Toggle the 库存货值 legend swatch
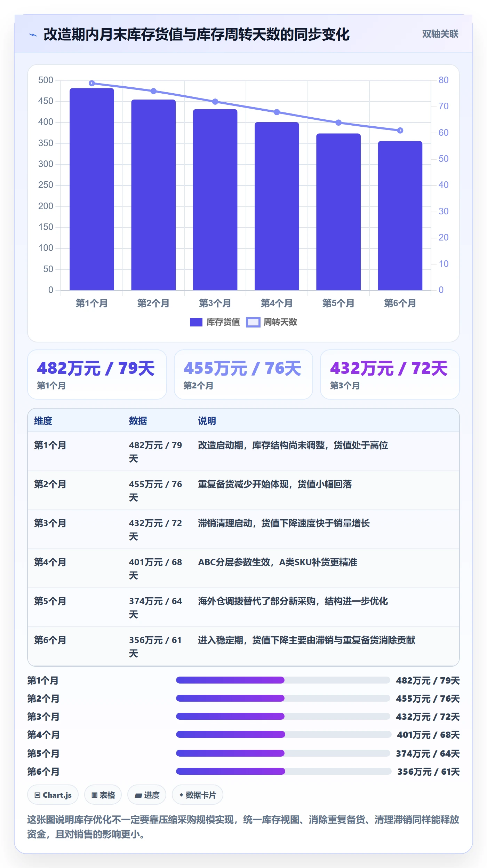Image resolution: width=487 pixels, height=868 pixels. coord(196,322)
